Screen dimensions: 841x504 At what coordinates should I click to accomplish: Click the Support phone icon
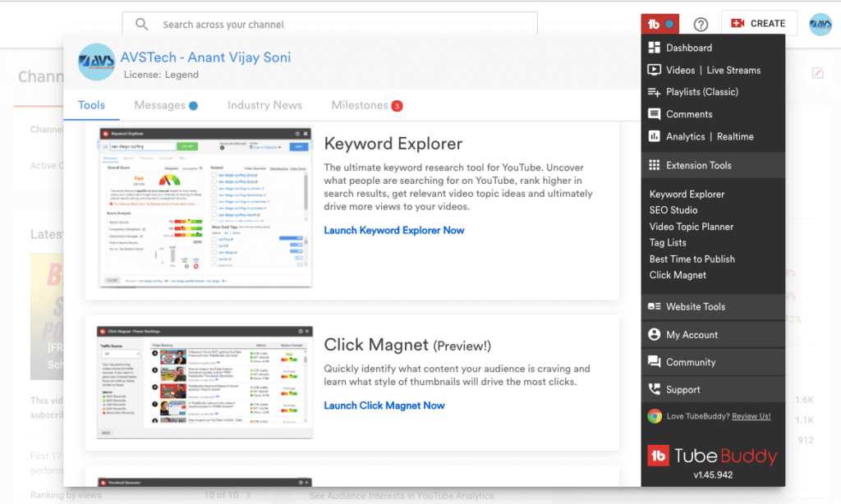click(x=655, y=389)
